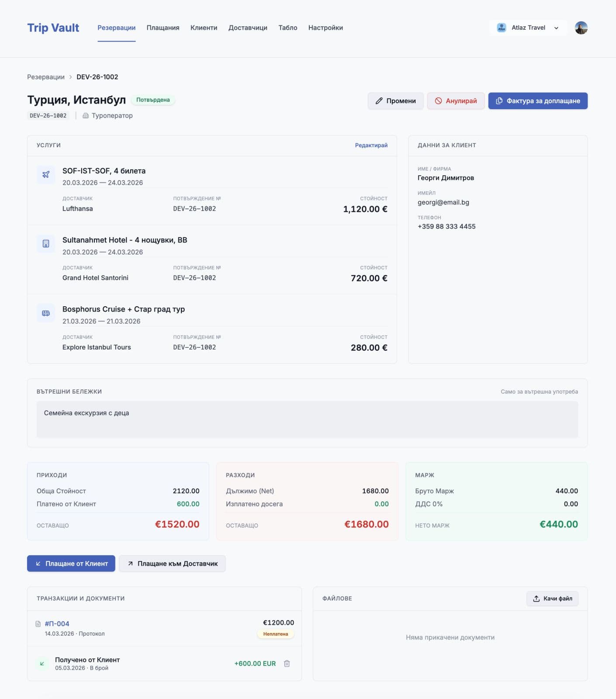The image size is (616, 699).
Task: Click the Редактирай link in Услуги
Action: coord(371,145)
